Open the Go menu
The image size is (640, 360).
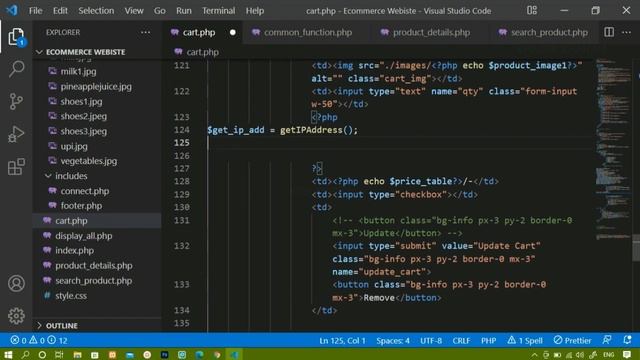[x=160, y=11]
